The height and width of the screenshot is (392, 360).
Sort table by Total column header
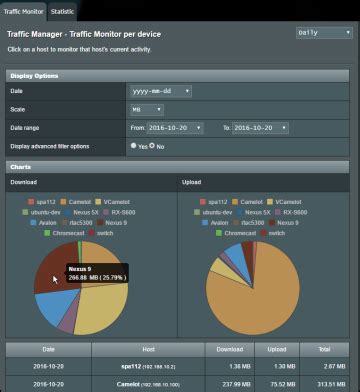point(324,350)
